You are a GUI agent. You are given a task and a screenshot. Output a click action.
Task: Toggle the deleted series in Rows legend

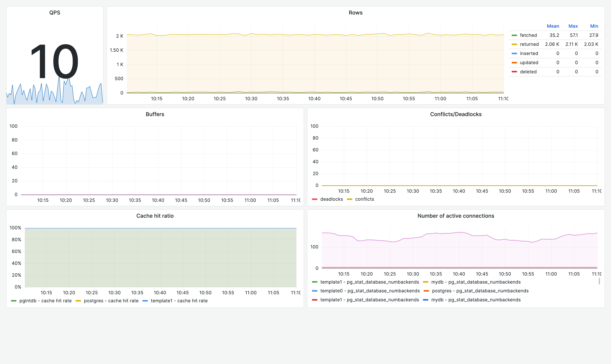click(x=528, y=72)
